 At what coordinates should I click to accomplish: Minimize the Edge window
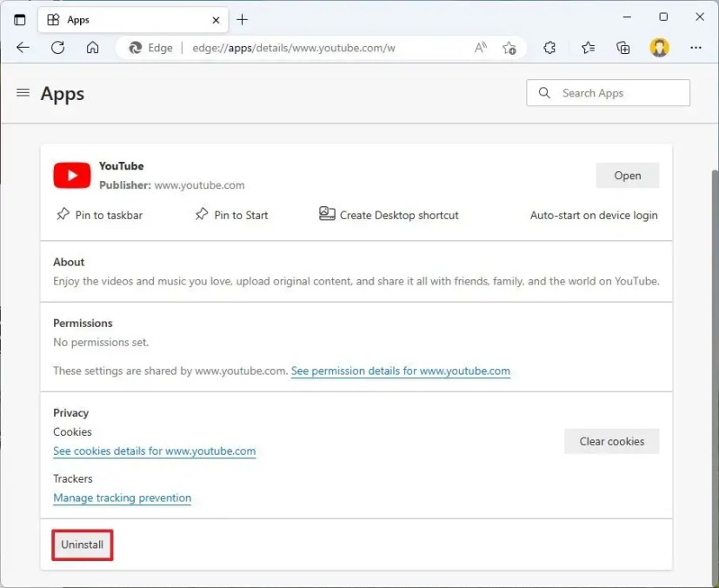(627, 17)
